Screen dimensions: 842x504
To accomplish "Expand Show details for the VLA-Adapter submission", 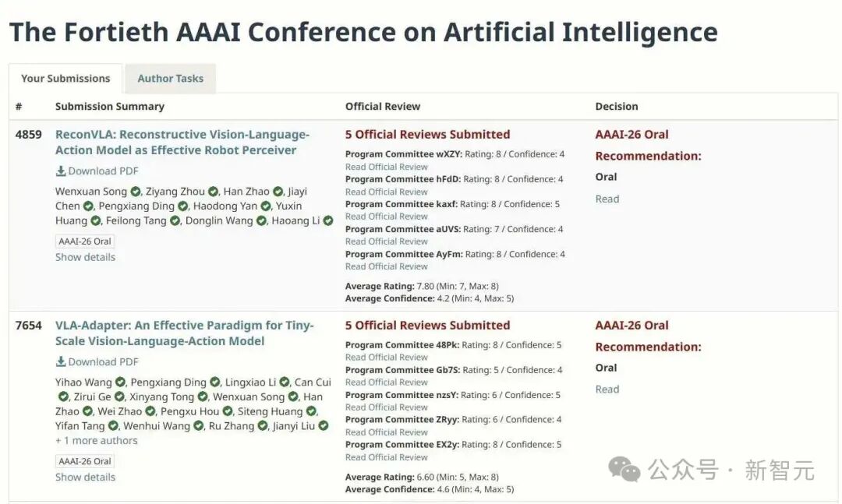I will tap(86, 478).
